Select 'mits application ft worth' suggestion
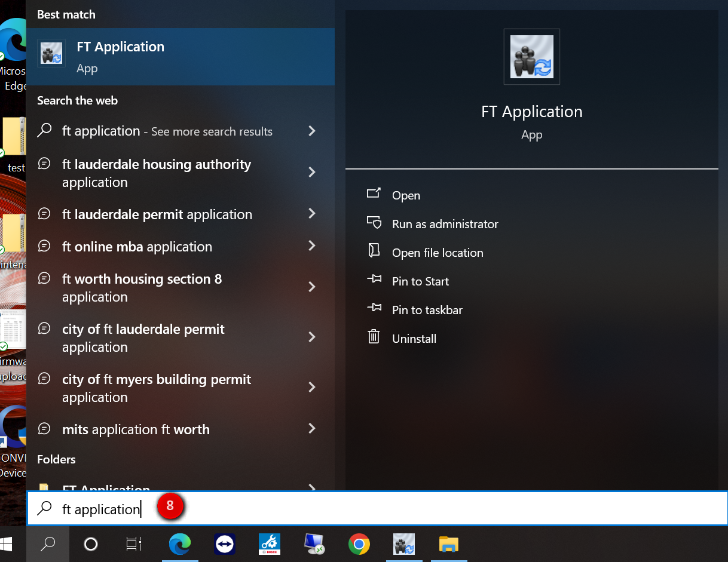Viewport: 728px width, 562px height. (136, 429)
